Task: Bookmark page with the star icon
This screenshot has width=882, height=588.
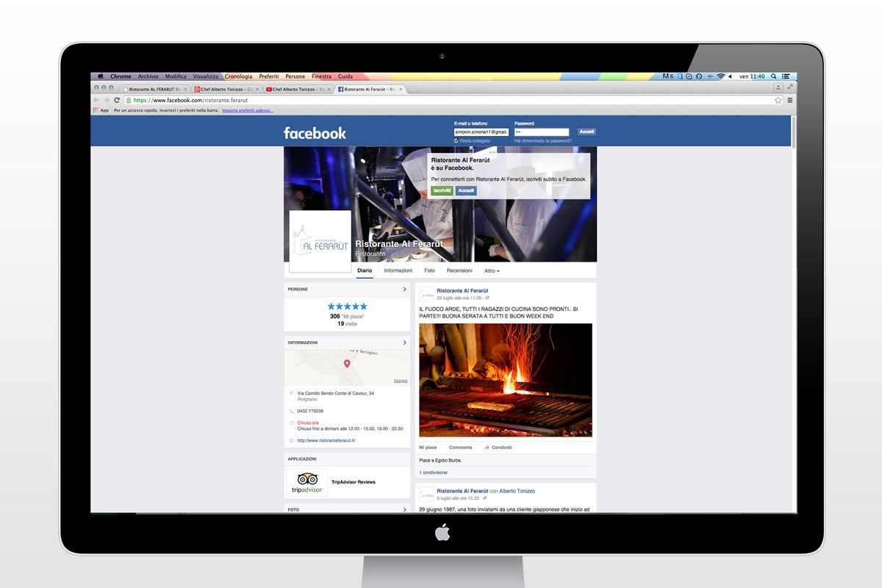Action: [778, 100]
